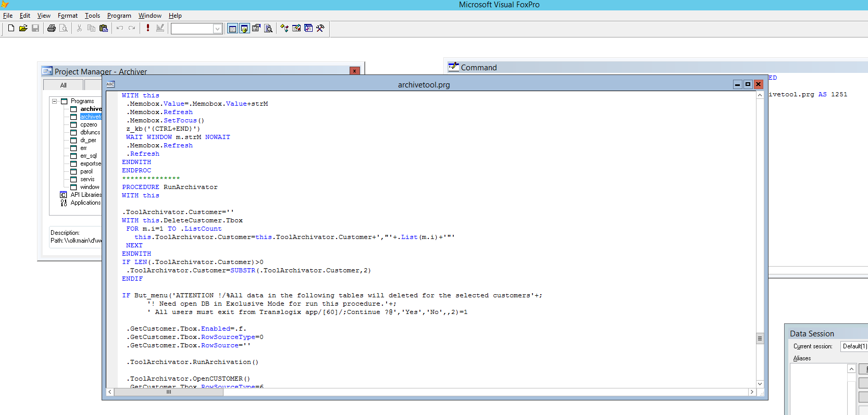Screen dimensions: 868x415
Task: Select the err program item
Action: point(83,148)
